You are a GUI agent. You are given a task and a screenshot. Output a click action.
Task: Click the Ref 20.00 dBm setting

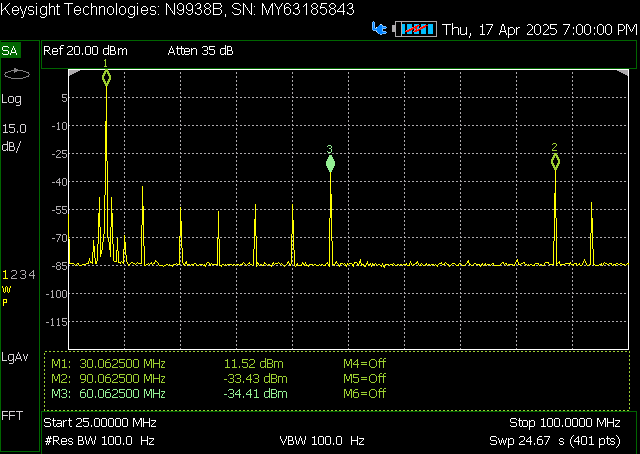tap(85, 51)
